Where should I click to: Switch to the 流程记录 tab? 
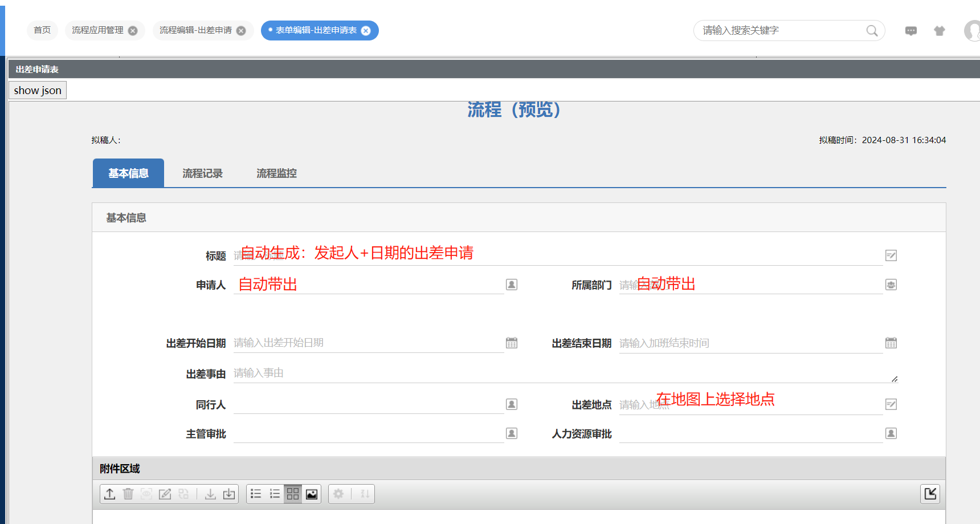[202, 173]
